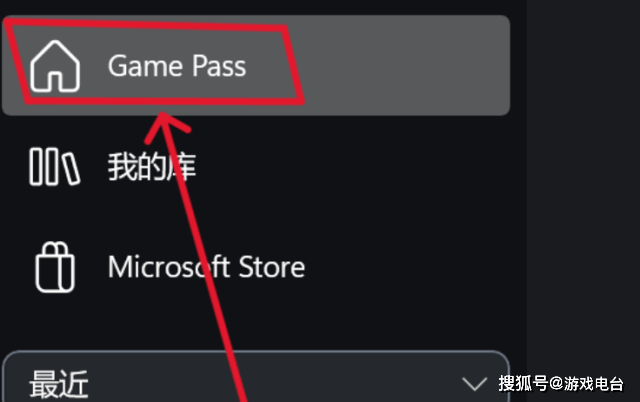Select the Microsoft Store text label
The width and height of the screenshot is (640, 402).
206,267
